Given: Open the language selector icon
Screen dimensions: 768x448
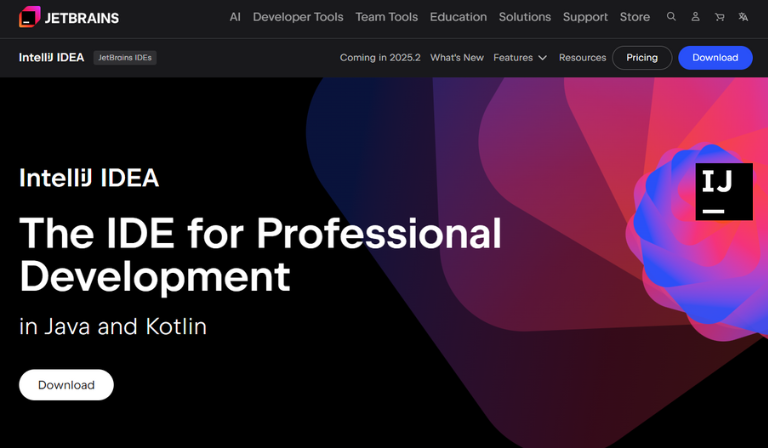Looking at the screenshot, I should tap(743, 17).
